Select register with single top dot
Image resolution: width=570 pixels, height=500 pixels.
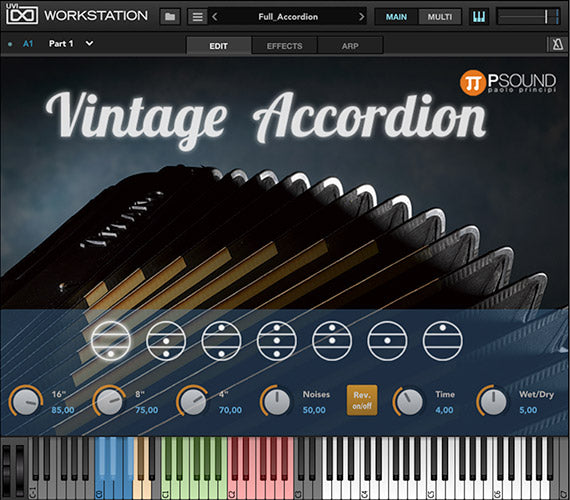pyautogui.click(x=442, y=341)
